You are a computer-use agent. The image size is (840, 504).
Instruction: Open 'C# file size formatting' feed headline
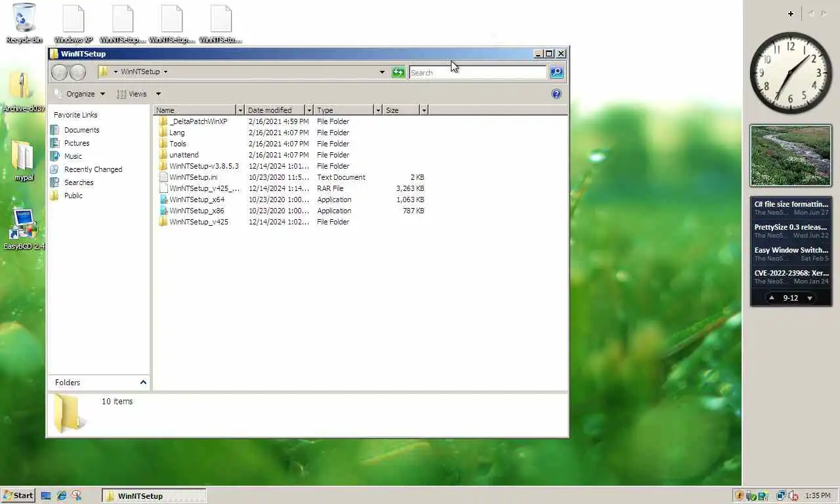(x=791, y=204)
